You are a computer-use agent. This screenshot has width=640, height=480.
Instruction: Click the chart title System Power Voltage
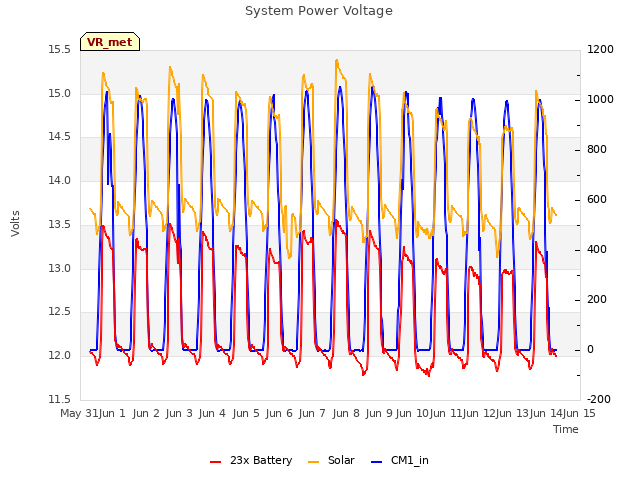pyautogui.click(x=319, y=11)
